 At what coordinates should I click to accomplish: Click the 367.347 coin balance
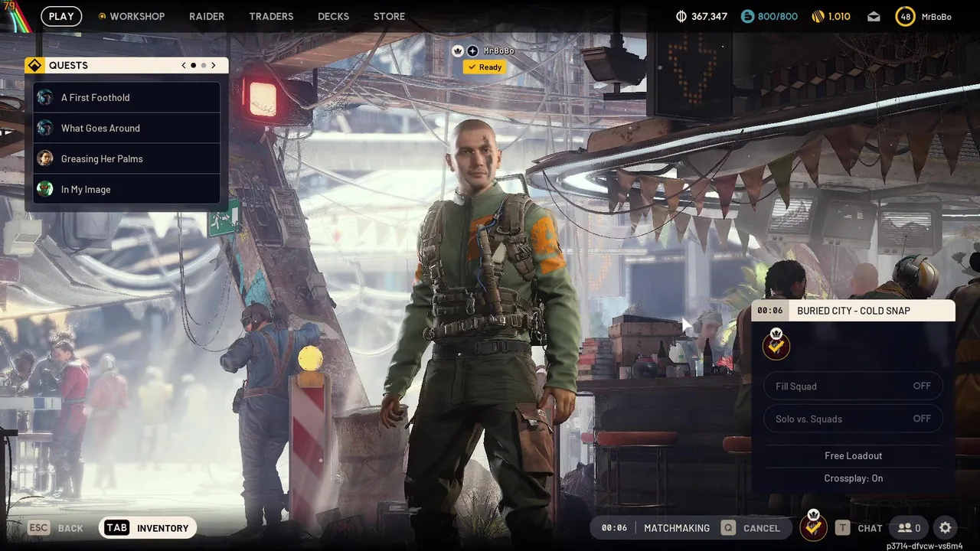pos(709,16)
